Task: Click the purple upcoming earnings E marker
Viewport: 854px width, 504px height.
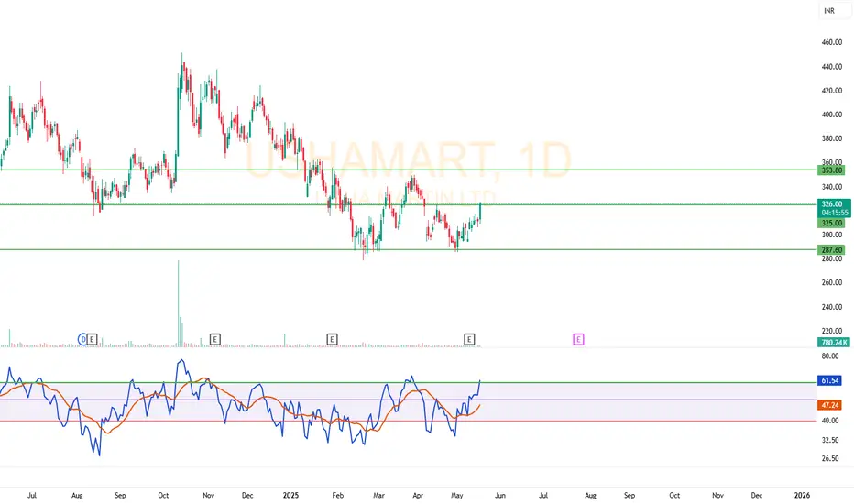Action: pos(578,339)
